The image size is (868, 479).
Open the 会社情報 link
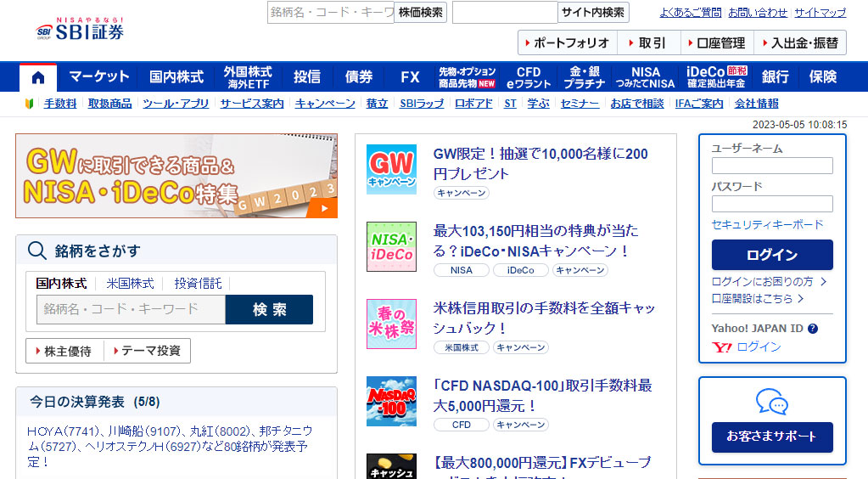coord(757,104)
